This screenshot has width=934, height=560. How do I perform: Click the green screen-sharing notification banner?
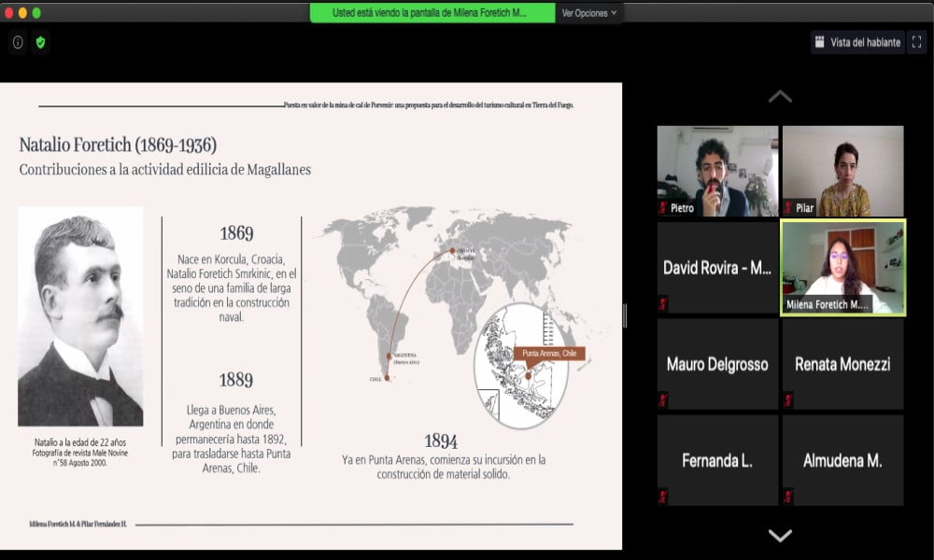tap(431, 13)
